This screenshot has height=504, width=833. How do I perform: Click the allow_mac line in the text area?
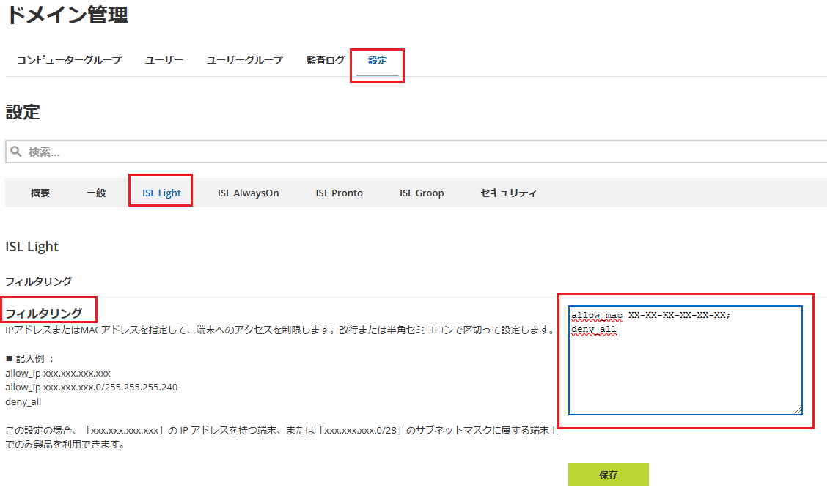point(651,315)
